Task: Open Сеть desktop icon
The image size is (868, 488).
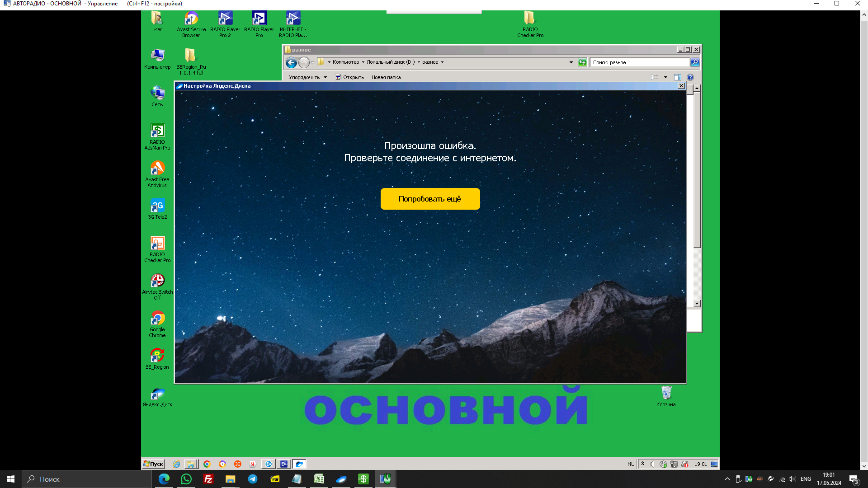Action: pyautogui.click(x=157, y=96)
